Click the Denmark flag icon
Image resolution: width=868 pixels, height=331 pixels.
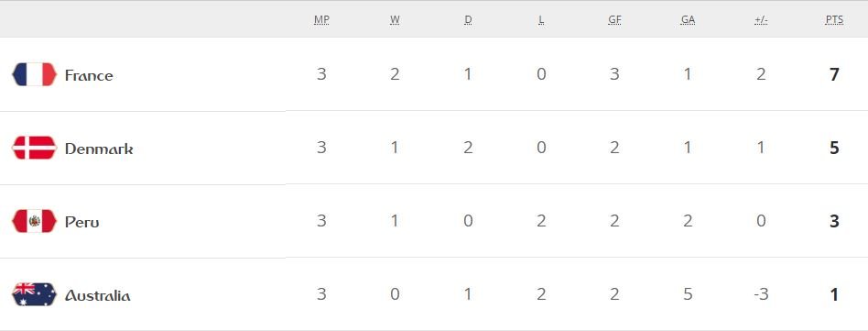[34, 148]
